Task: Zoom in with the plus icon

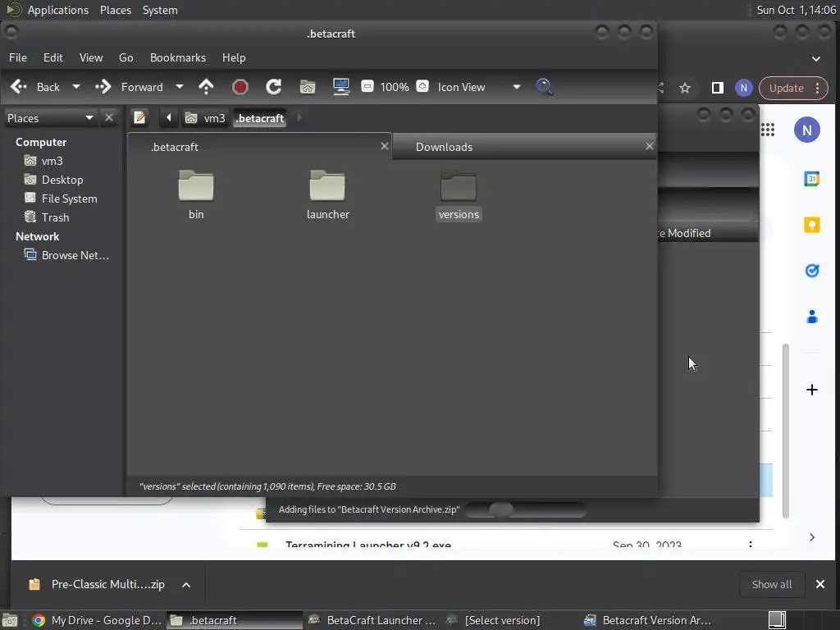Action: tap(422, 86)
